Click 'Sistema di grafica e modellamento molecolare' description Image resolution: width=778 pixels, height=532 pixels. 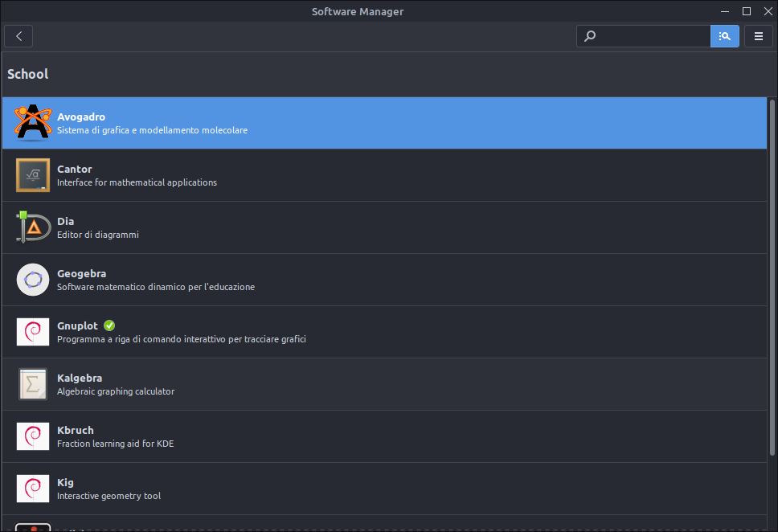(153, 130)
